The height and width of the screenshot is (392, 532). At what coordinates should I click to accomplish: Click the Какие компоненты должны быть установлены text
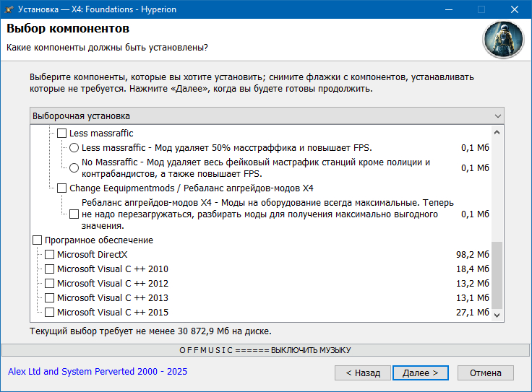[x=107, y=48]
